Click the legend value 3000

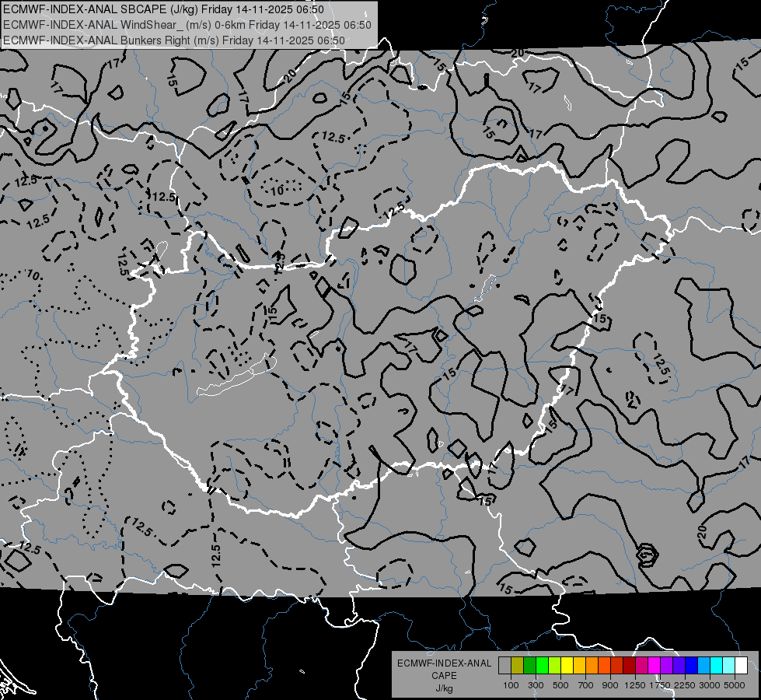click(710, 685)
